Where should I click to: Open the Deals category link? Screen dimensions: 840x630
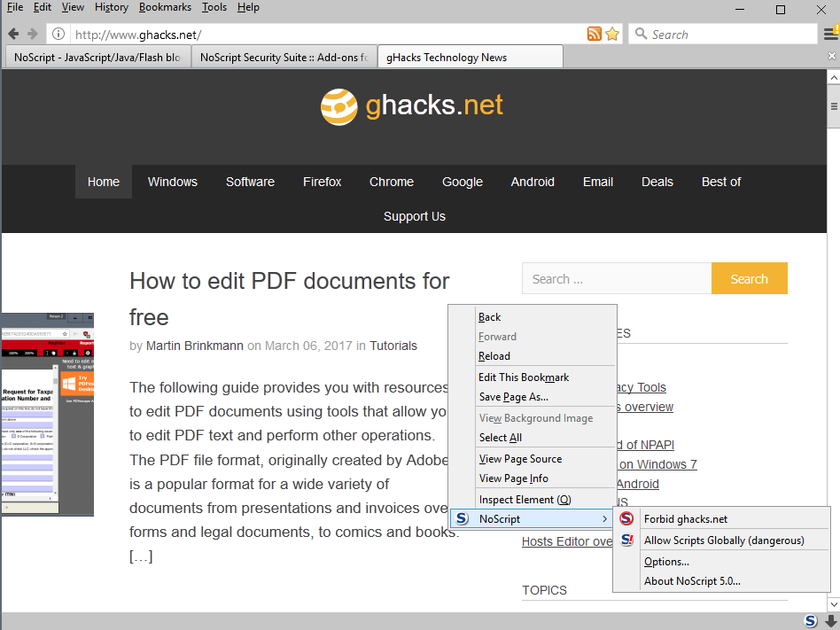(x=657, y=182)
